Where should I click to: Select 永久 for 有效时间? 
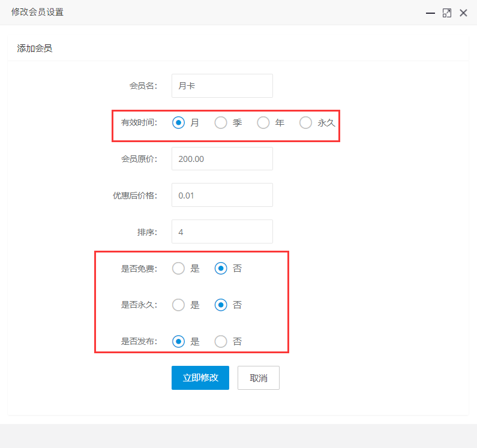(306, 122)
